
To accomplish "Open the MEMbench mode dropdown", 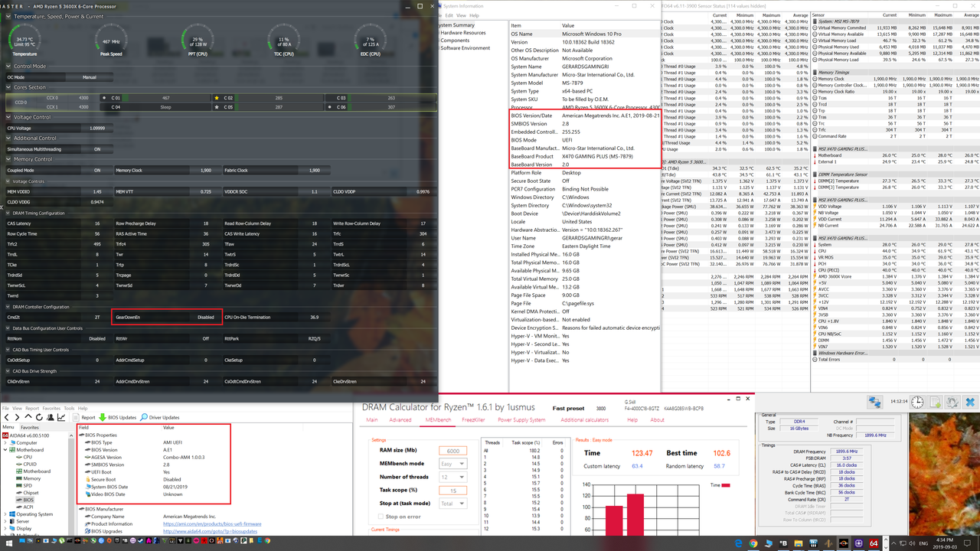I will click(452, 464).
